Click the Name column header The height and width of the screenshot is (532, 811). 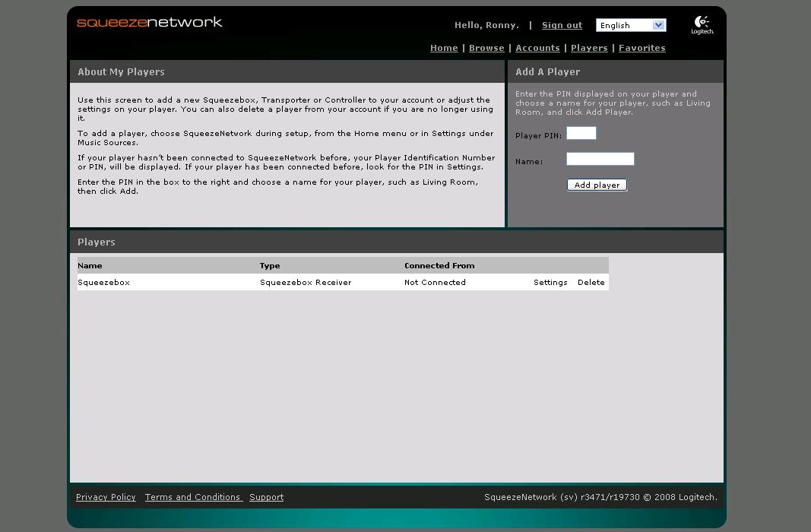pos(90,266)
